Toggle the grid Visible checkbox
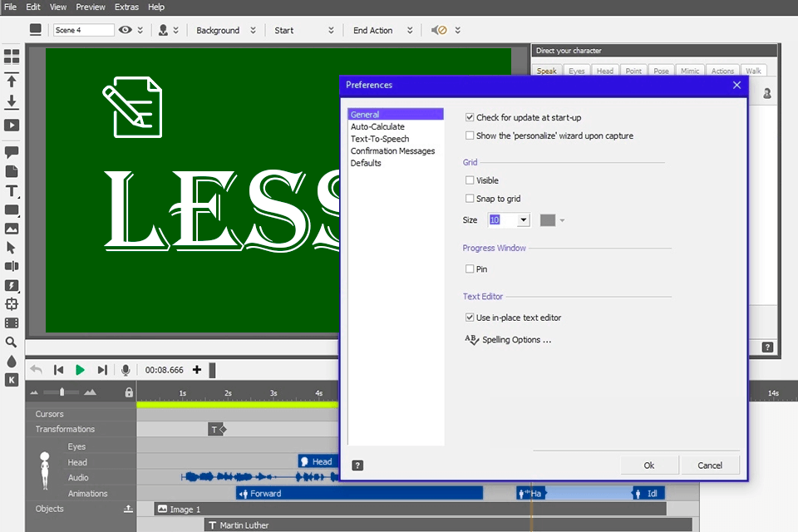 (x=470, y=180)
